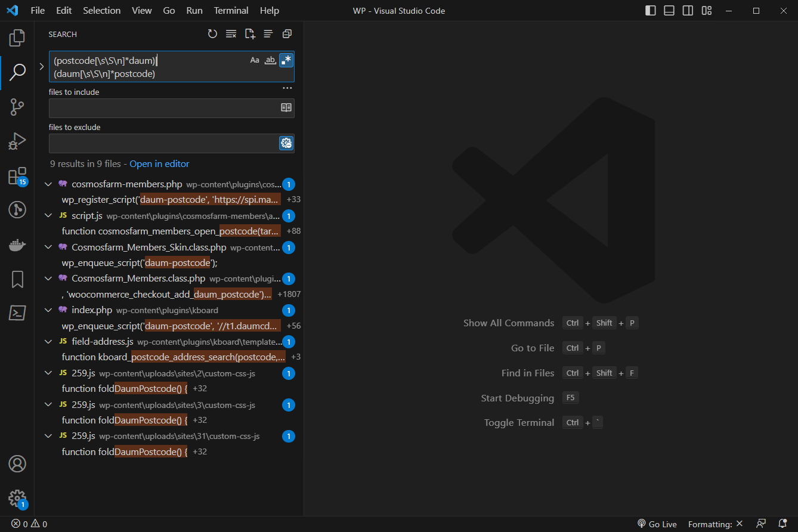This screenshot has height=532, width=798.
Task: Open the Bookmarks view icon
Action: (x=17, y=279)
